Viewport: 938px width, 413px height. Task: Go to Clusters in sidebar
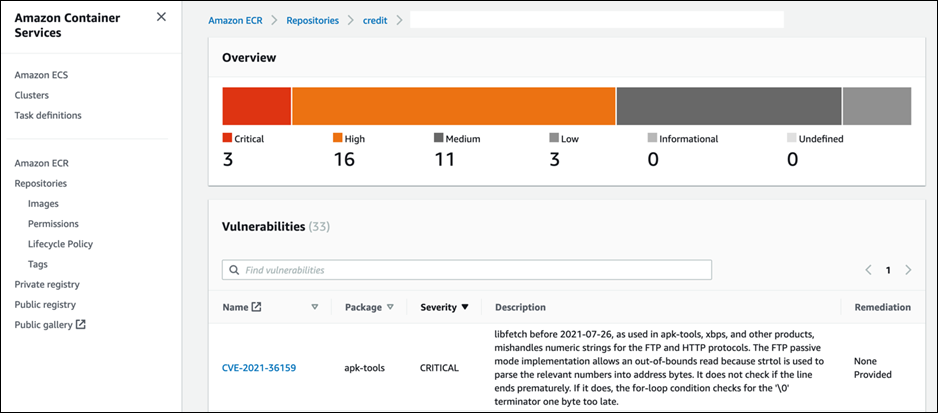coord(32,95)
